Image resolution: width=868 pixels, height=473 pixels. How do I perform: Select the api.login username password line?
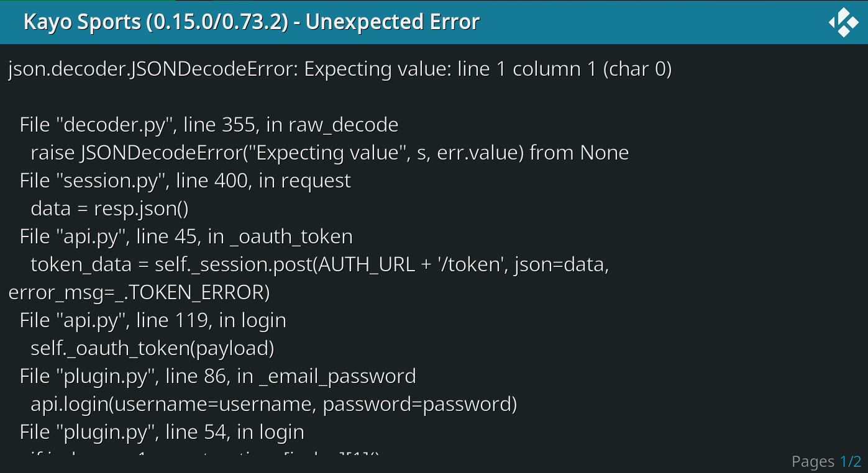273,403
